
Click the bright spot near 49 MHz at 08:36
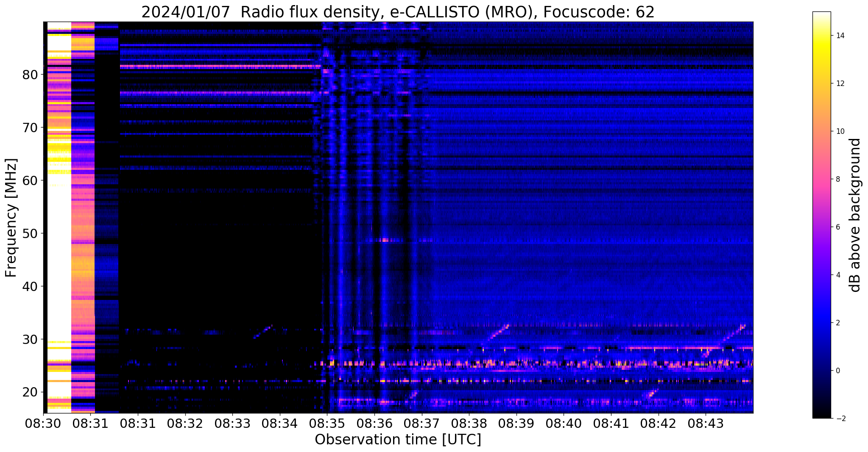(x=385, y=240)
